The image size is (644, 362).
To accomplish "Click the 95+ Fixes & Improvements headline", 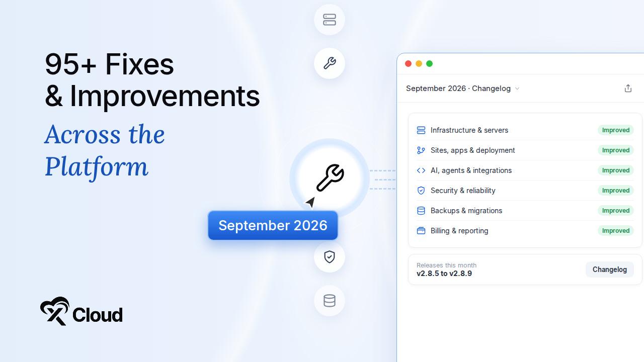I will (152, 80).
